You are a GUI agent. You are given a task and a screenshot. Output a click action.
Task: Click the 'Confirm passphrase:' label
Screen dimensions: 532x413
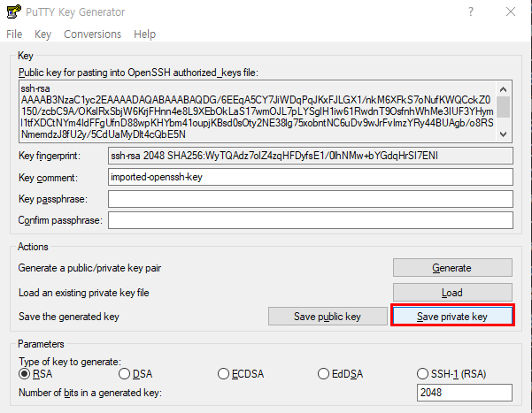click(x=60, y=220)
